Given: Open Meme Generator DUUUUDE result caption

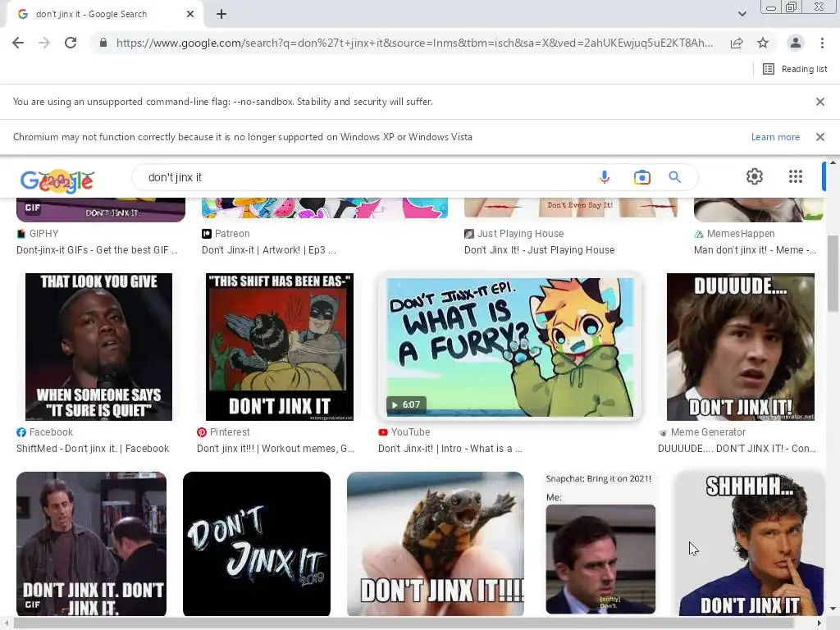Looking at the screenshot, I should (x=737, y=449).
